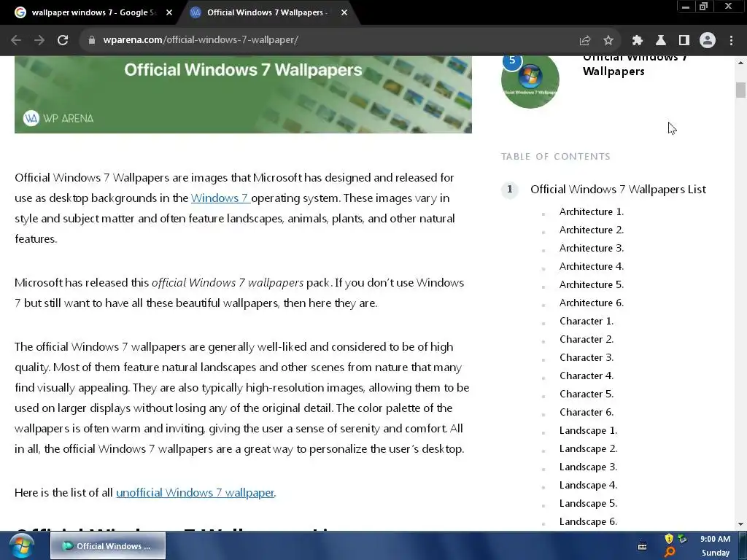
Task: Jump to Character 5 section
Action: [587, 394]
